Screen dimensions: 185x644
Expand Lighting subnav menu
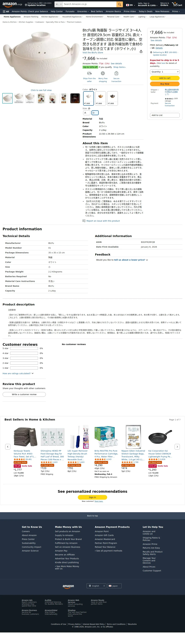[142, 17]
